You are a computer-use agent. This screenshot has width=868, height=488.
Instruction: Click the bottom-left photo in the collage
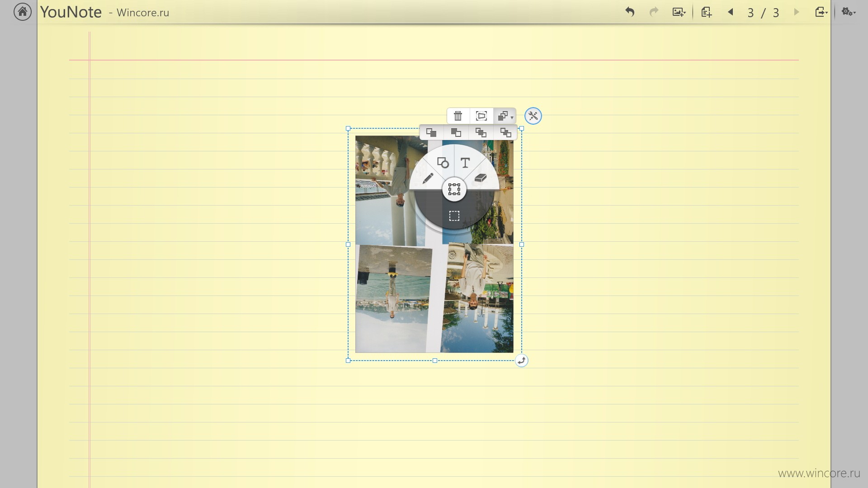392,299
